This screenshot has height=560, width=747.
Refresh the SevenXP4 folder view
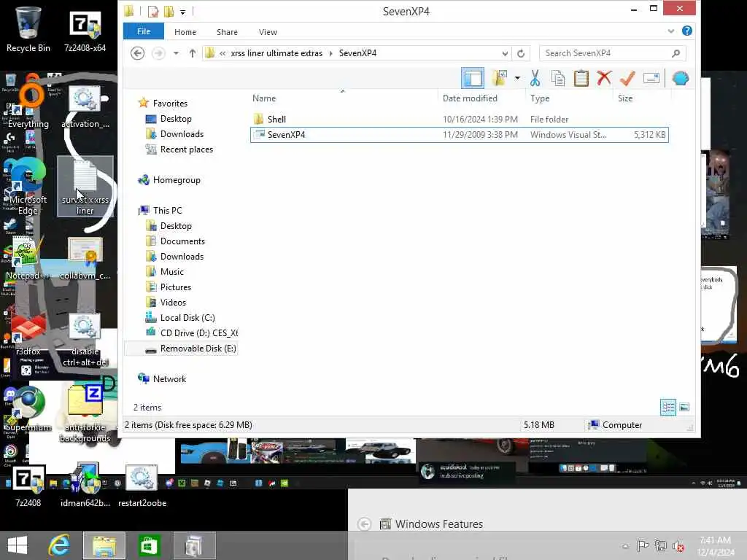pyautogui.click(x=521, y=53)
